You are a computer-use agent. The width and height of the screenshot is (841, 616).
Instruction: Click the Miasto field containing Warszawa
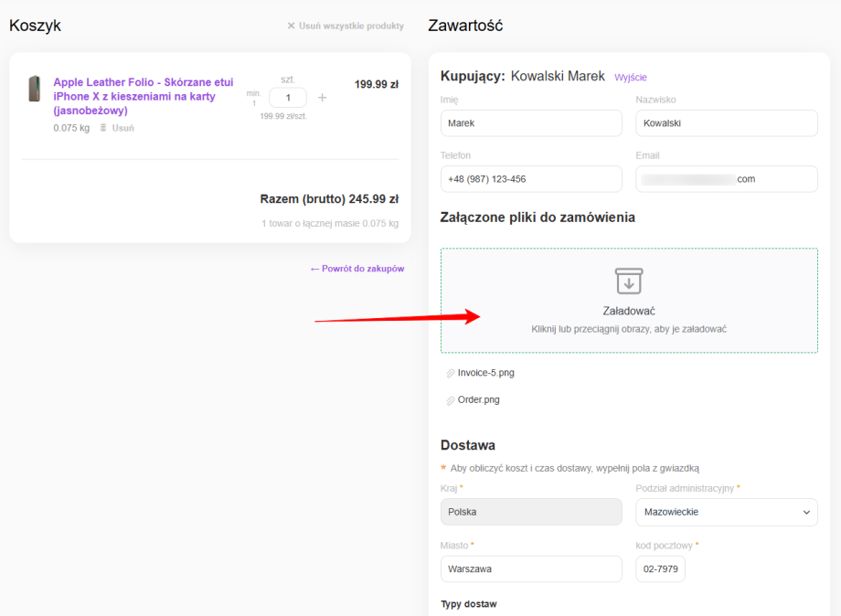[x=531, y=568]
